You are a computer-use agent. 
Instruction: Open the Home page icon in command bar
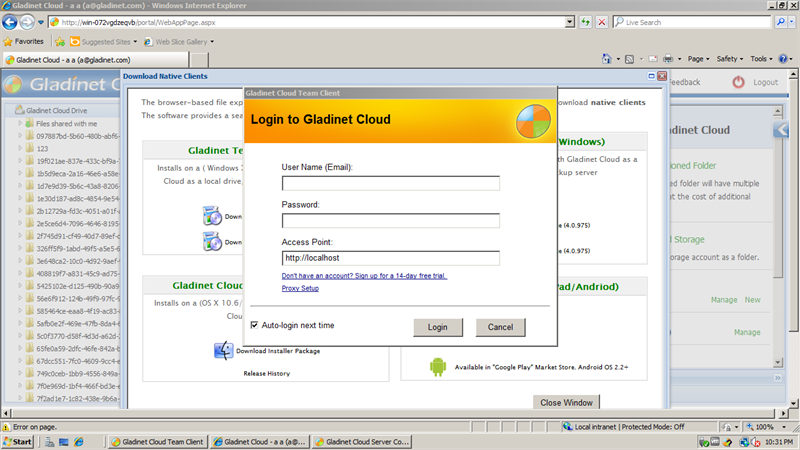(x=607, y=59)
